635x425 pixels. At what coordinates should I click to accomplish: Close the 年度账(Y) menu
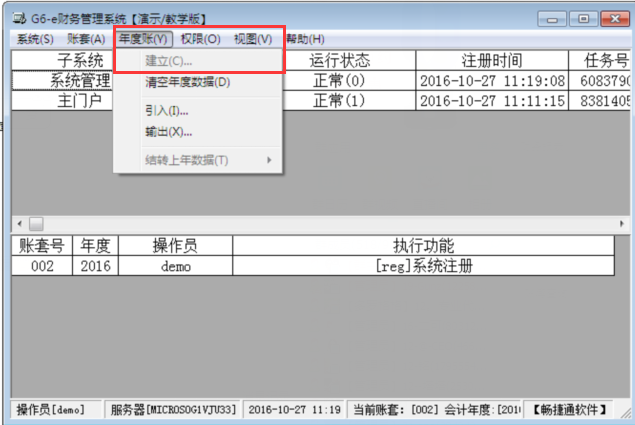[x=143, y=39]
